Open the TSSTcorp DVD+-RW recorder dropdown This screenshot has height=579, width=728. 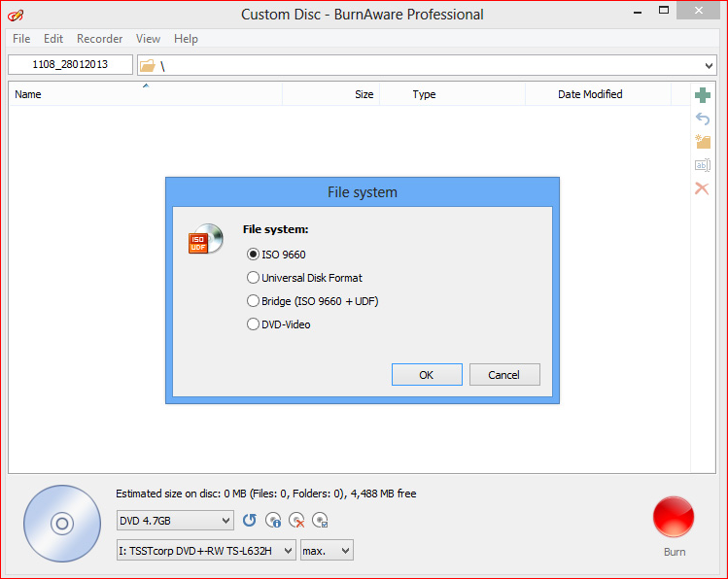206,551
